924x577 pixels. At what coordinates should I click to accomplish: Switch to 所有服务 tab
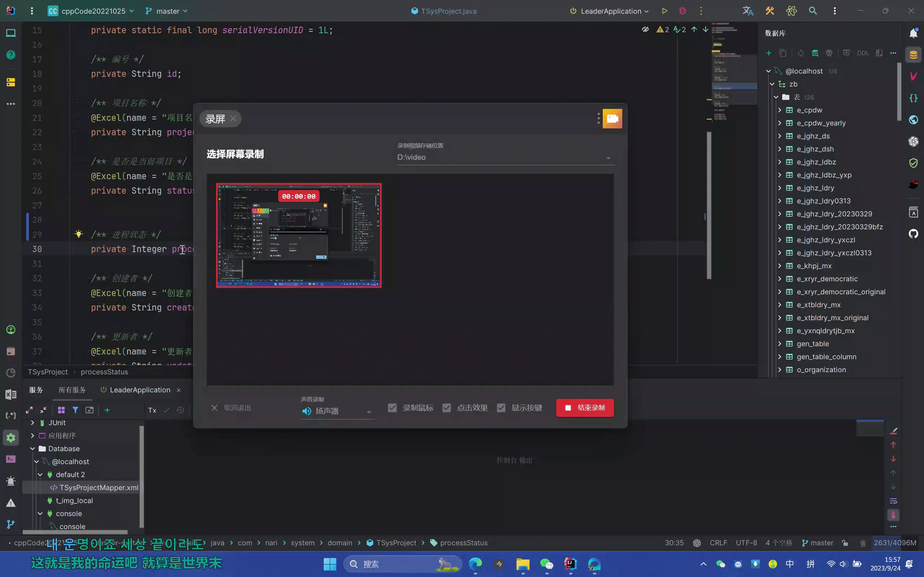point(72,390)
